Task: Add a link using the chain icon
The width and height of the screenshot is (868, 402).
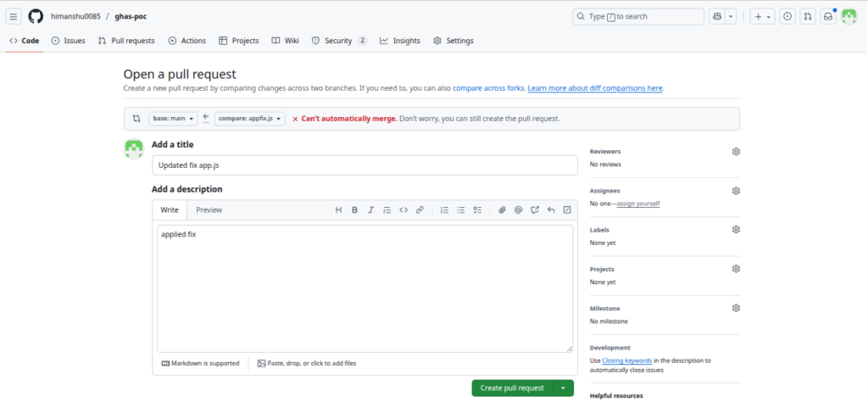Action: (x=420, y=209)
